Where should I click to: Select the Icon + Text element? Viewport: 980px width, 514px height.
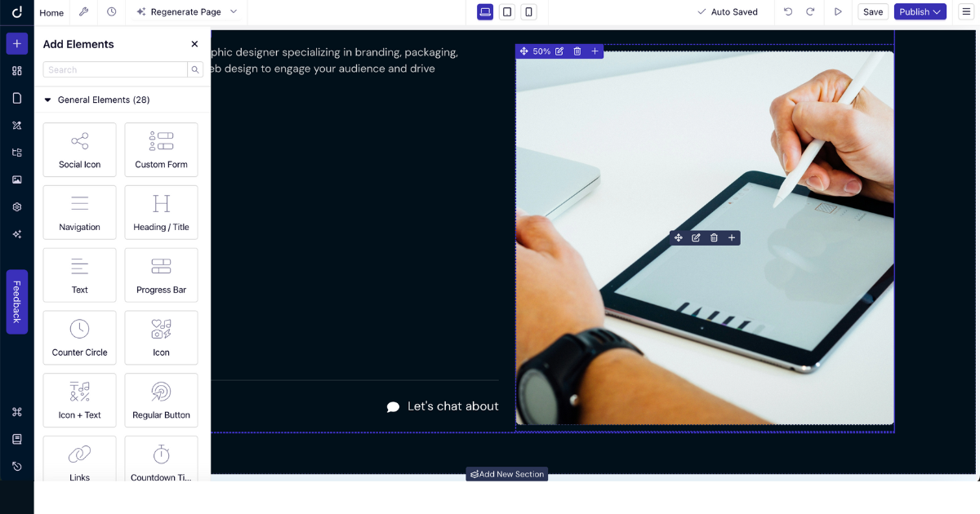[79, 401]
